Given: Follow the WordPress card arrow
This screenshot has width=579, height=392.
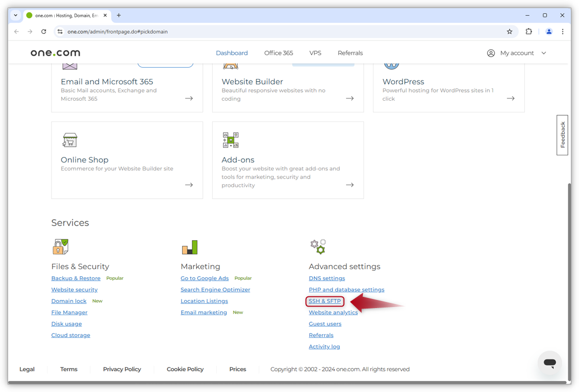Looking at the screenshot, I should click(511, 98).
